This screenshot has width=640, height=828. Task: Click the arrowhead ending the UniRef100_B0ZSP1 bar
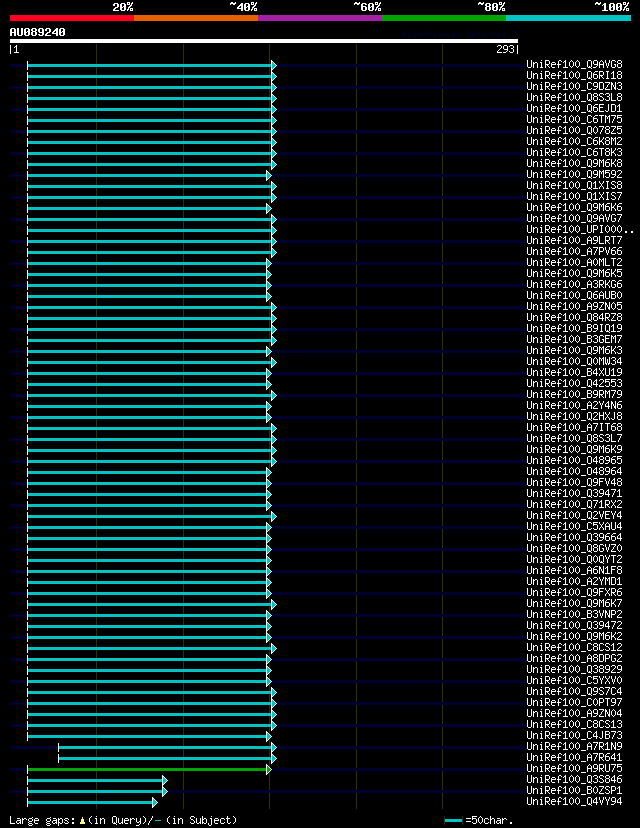[x=165, y=792]
